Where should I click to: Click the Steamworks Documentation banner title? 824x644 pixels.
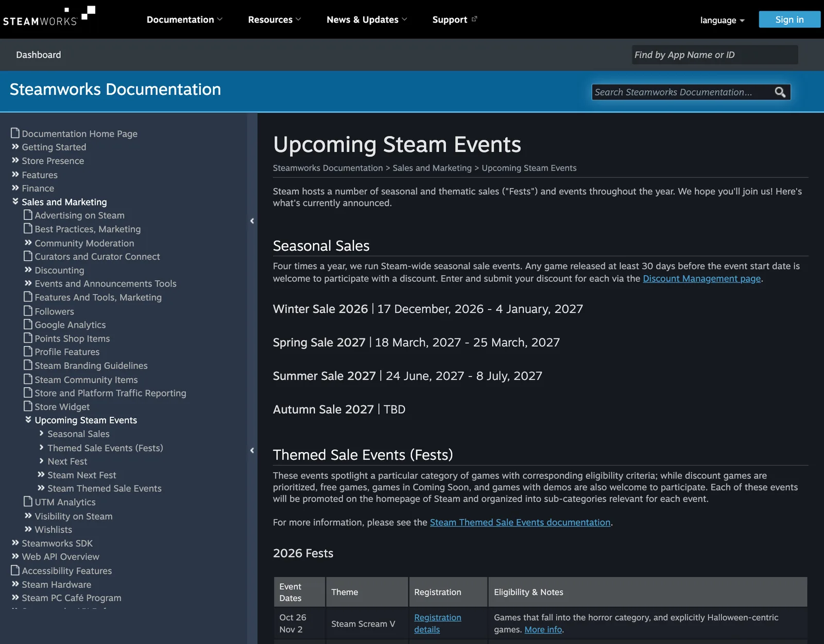pyautogui.click(x=115, y=89)
